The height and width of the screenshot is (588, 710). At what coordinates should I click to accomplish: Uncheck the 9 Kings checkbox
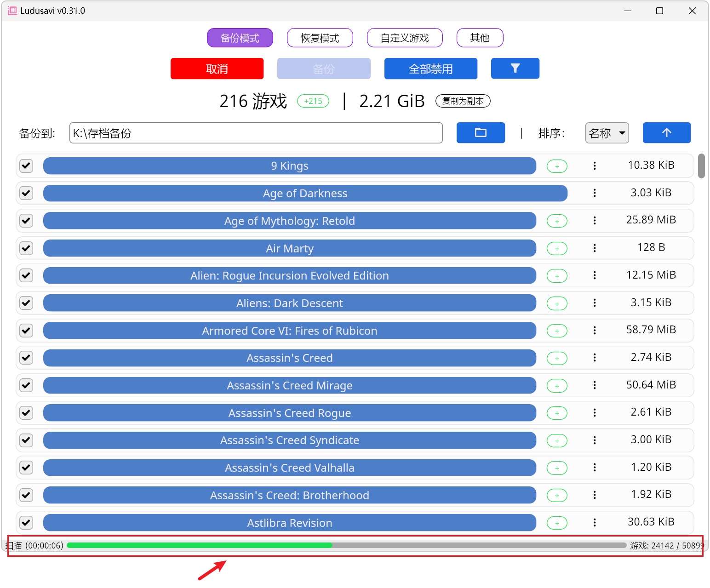(x=27, y=166)
